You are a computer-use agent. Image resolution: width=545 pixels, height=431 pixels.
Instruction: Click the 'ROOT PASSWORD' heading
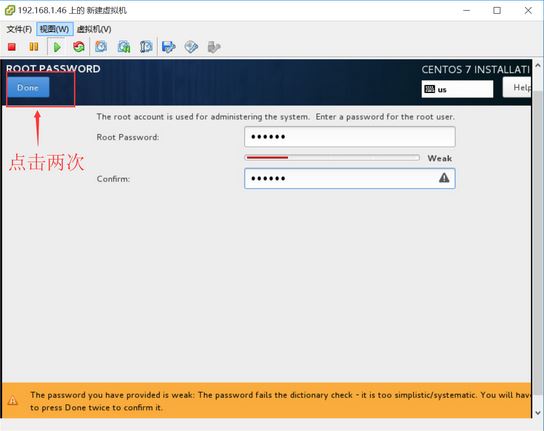[x=53, y=68]
